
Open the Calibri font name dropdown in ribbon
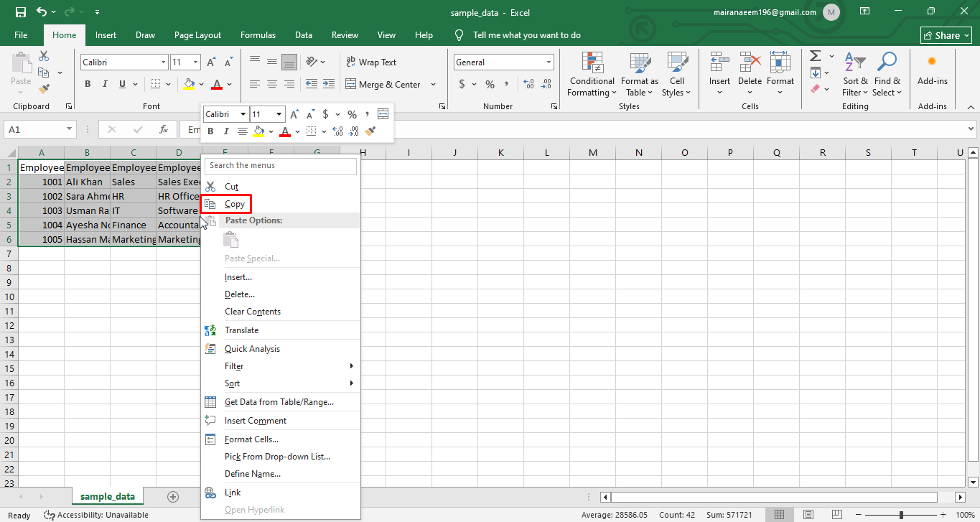163,62
